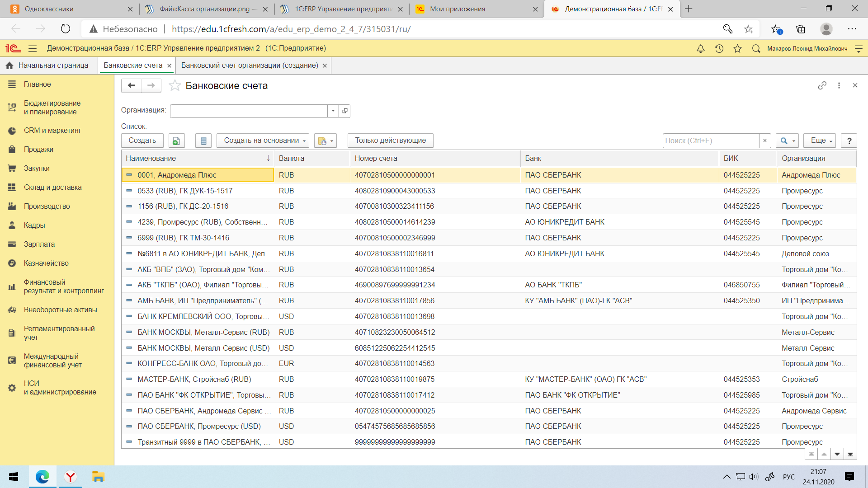Open the Организация selection form button

(345, 111)
